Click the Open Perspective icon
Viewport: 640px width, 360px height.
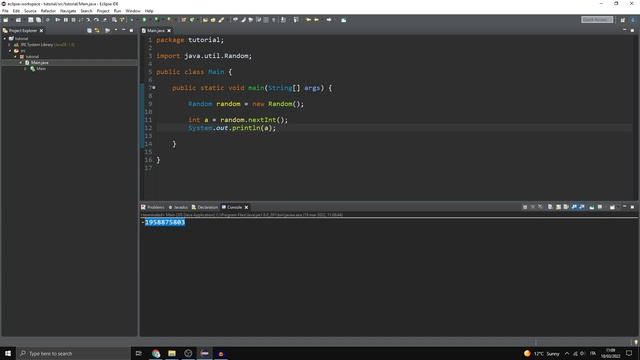click(623, 20)
